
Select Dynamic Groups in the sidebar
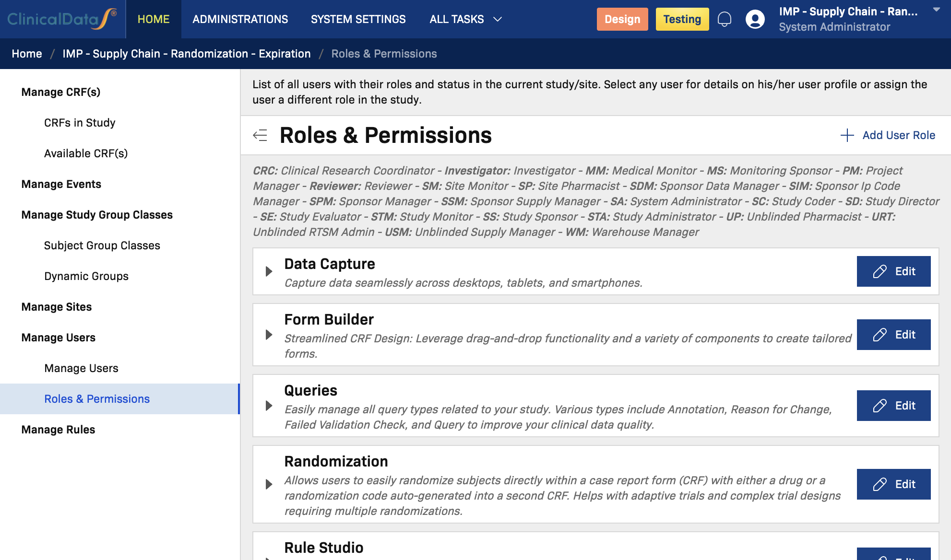click(x=86, y=276)
